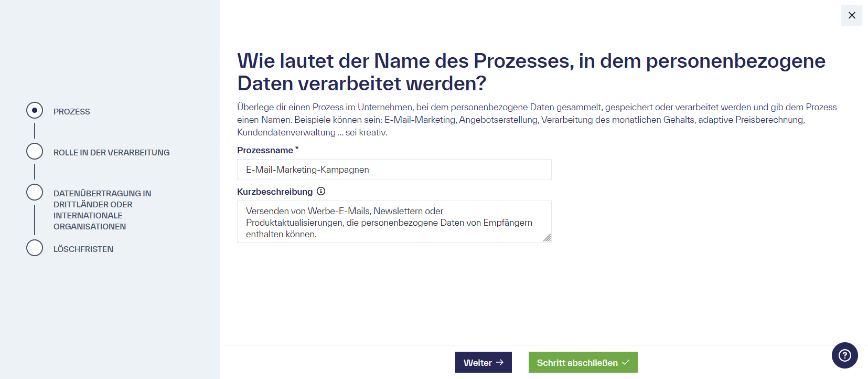Click the paragraph starting 'Überlege dir einen Prozess'
Viewport: 868px width, 379px height.
pyautogui.click(x=537, y=120)
